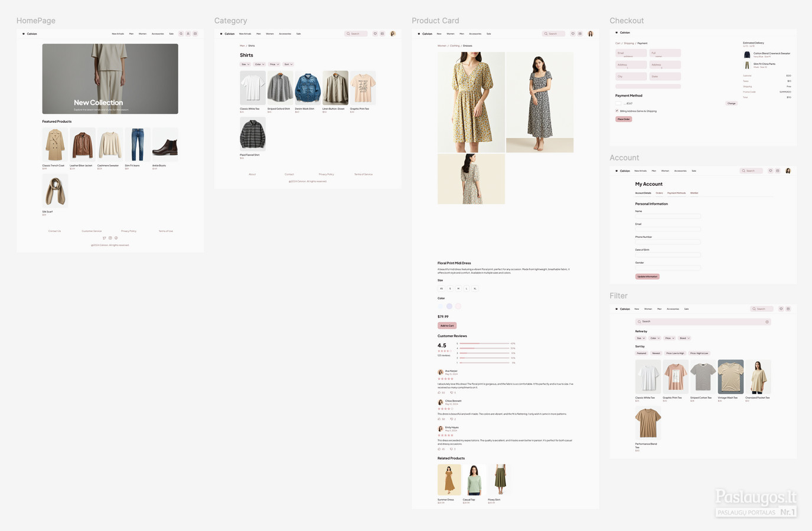Viewport: 812px width, 531px height.
Task: Select size M on Product Card
Action: click(458, 289)
